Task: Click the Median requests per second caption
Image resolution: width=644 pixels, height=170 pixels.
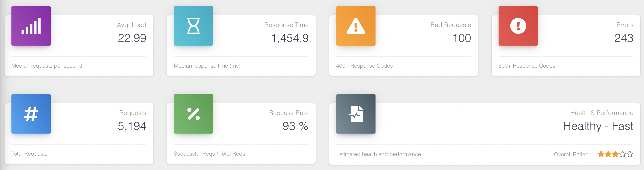Action: (46, 66)
